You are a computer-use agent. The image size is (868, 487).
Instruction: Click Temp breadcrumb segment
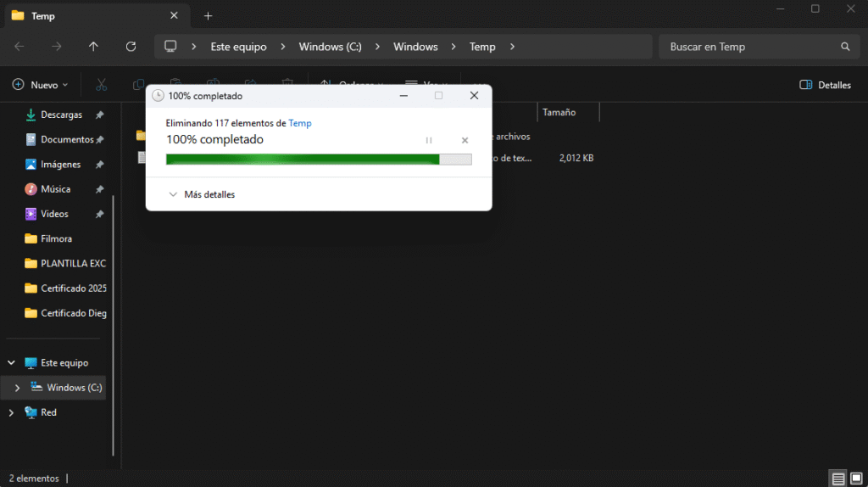tap(482, 47)
